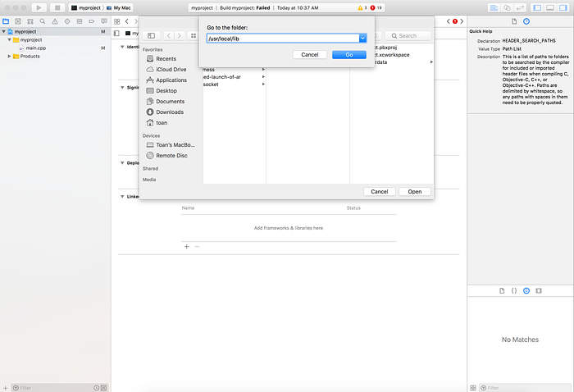
Task: Open the Source Control navigator
Action: [x=18, y=21]
